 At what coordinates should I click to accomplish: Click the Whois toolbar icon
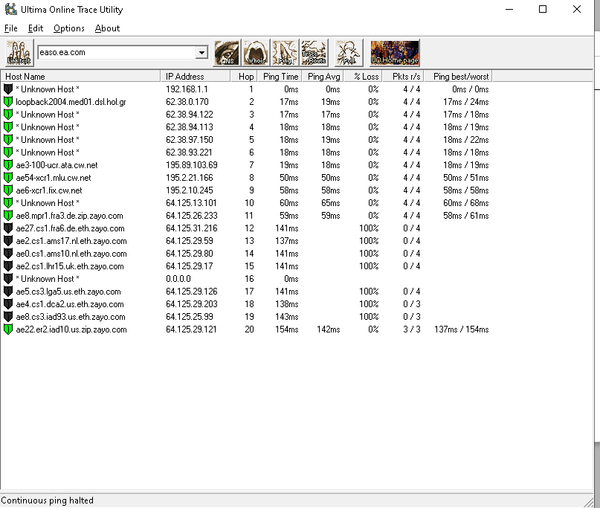(x=256, y=53)
